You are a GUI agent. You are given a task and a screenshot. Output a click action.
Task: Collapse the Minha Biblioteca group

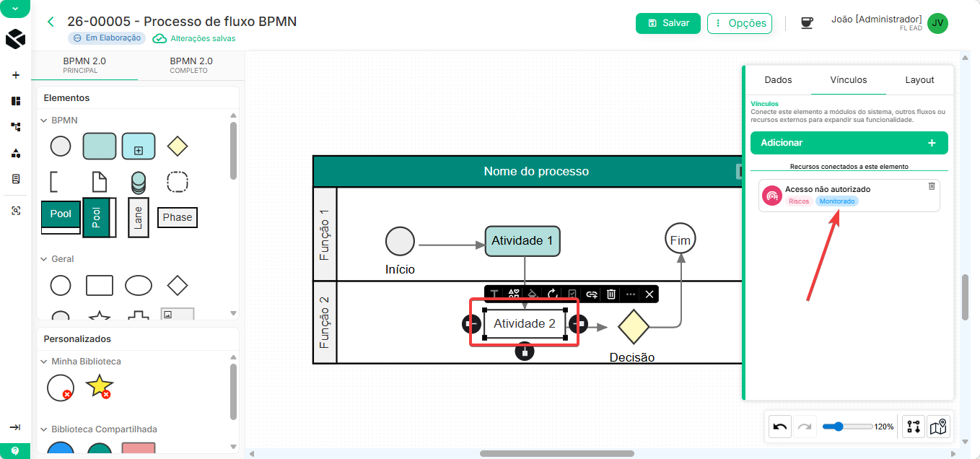coord(44,362)
